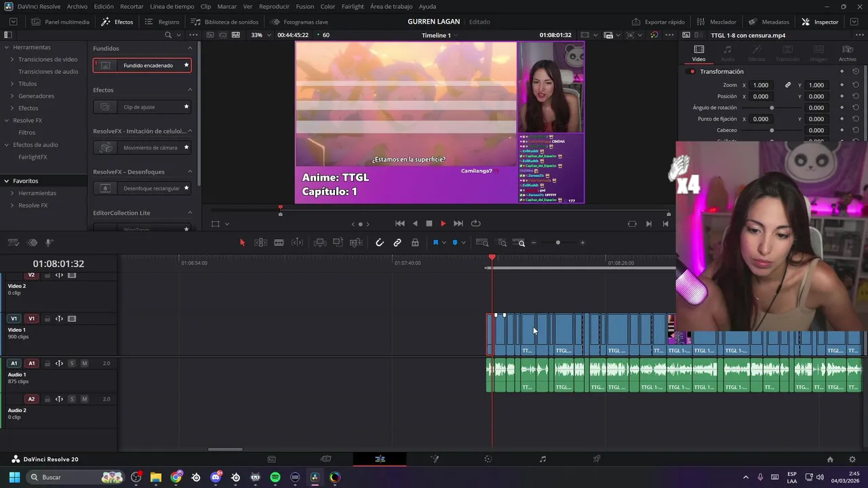The height and width of the screenshot is (488, 868).
Task: Expand the Títulos category
Action: [12, 84]
